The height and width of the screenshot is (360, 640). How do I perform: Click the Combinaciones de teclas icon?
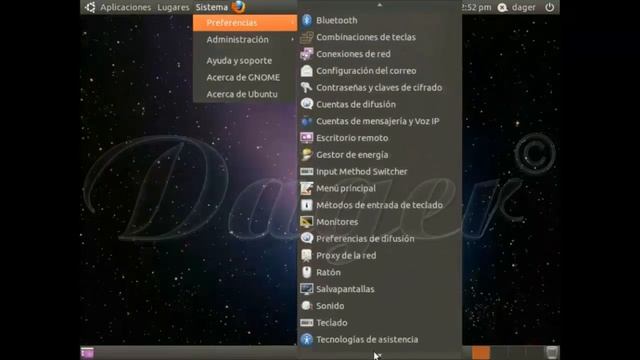[x=307, y=37]
